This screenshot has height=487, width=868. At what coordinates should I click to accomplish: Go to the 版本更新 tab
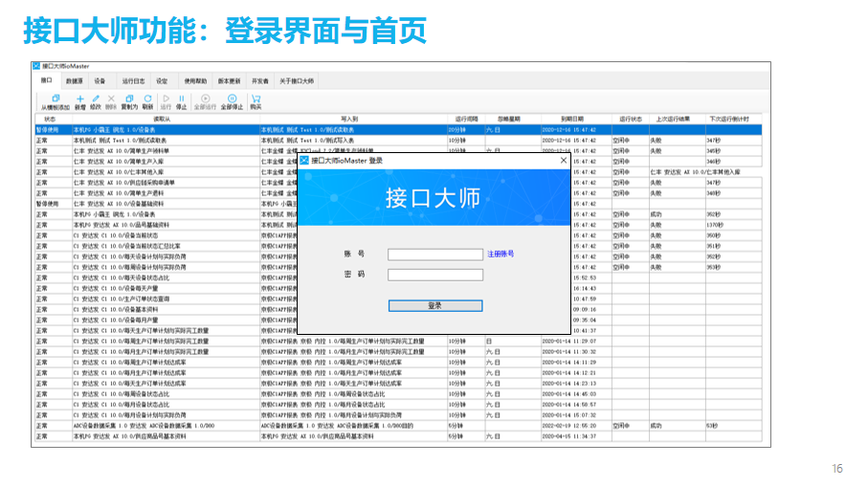[229, 81]
